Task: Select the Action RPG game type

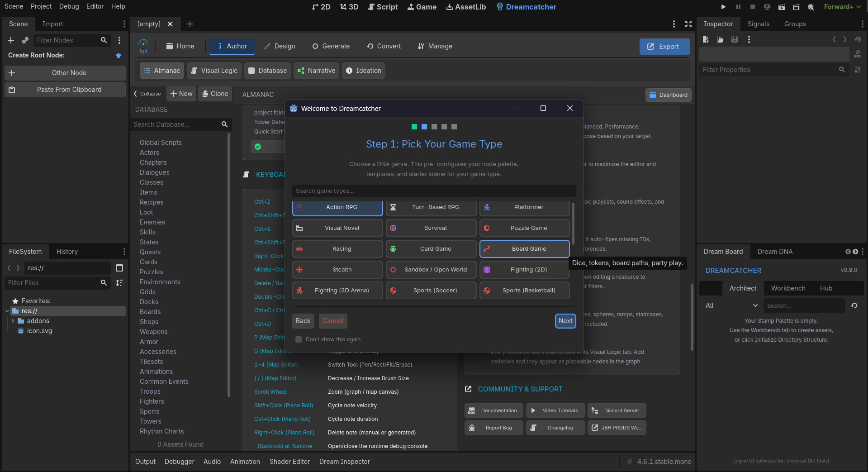Action: [337, 207]
